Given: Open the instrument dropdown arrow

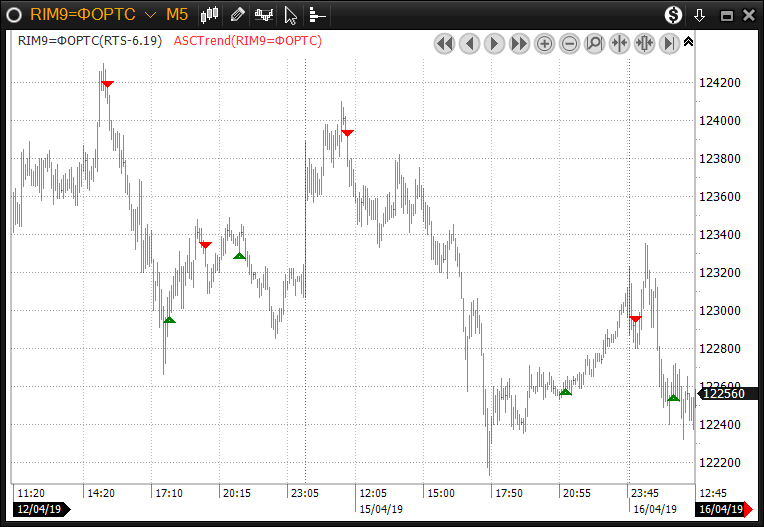Looking at the screenshot, I should 150,15.
